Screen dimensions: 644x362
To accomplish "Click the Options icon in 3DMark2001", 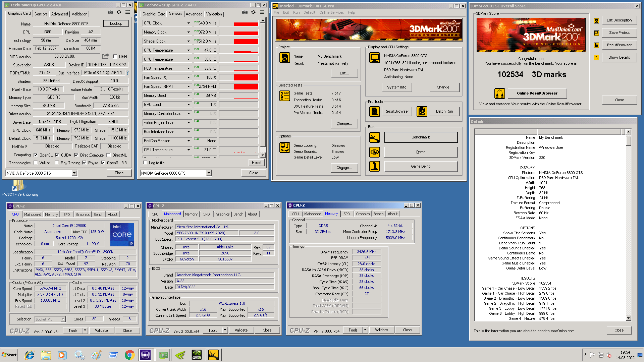I will coord(285,147).
